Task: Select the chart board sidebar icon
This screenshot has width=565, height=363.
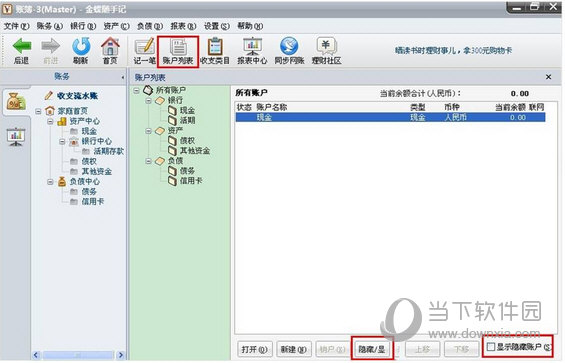Action: coord(16,137)
